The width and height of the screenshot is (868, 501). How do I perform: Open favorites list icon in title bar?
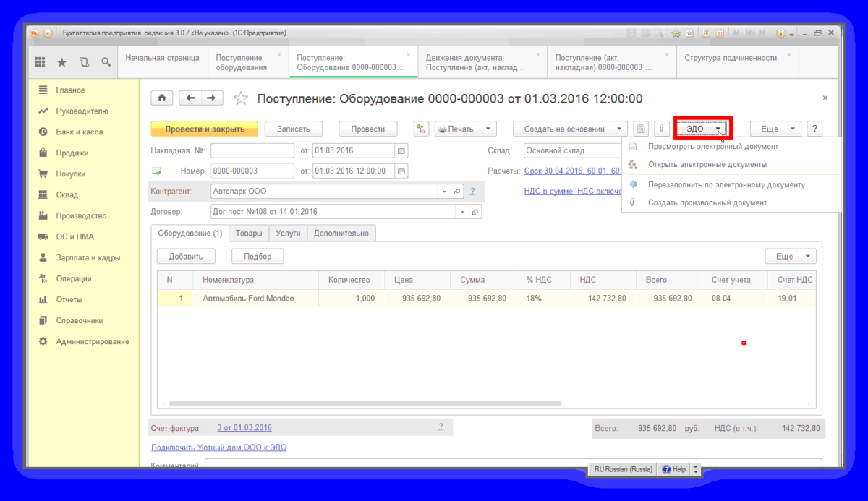click(x=691, y=33)
